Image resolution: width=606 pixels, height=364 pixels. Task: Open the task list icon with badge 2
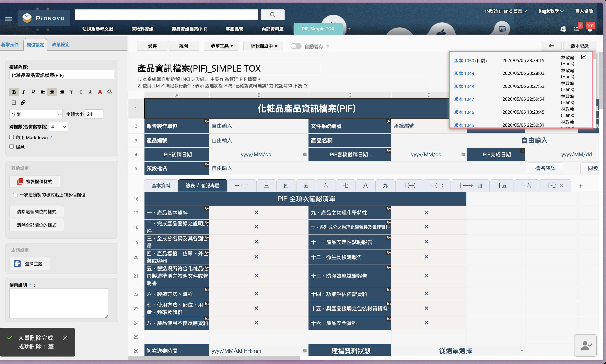click(576, 29)
